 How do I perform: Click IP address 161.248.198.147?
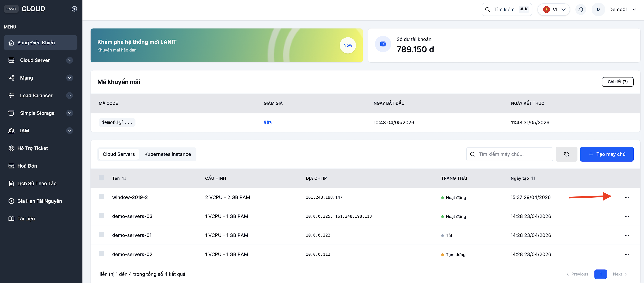pyautogui.click(x=324, y=197)
